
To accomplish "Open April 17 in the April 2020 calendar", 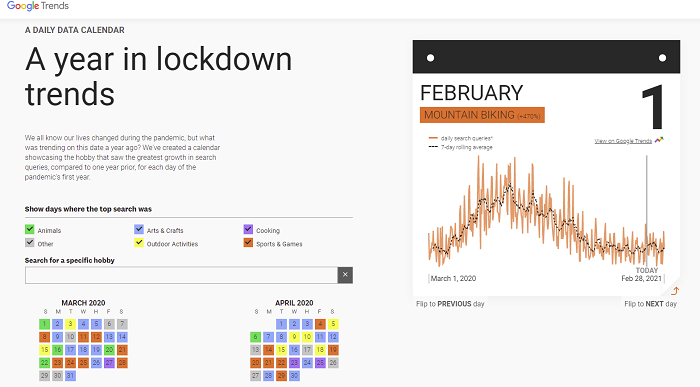I will (307, 350).
